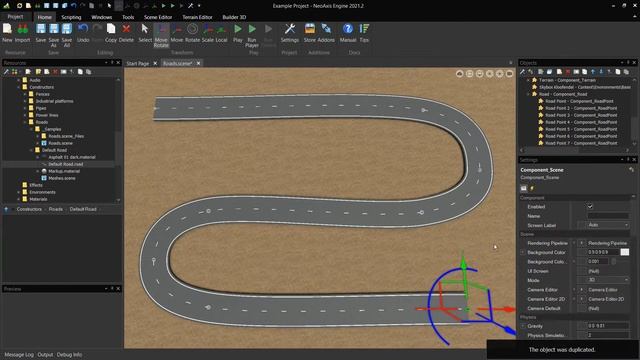Viewport: 640px width, 360px height.
Task: Open the Debug Info bottom tab
Action: tap(69, 355)
